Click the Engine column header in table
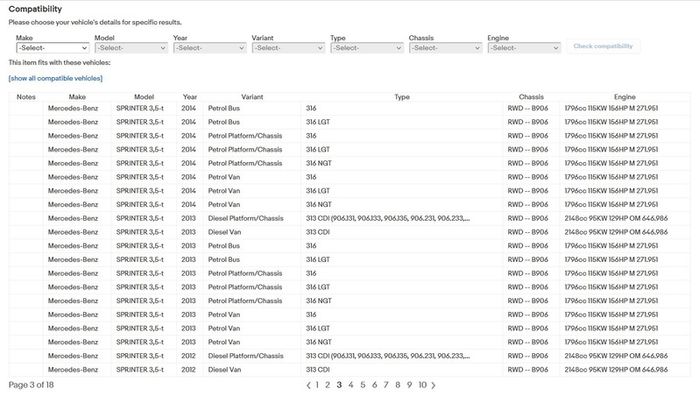The height and width of the screenshot is (396, 700). tap(625, 97)
